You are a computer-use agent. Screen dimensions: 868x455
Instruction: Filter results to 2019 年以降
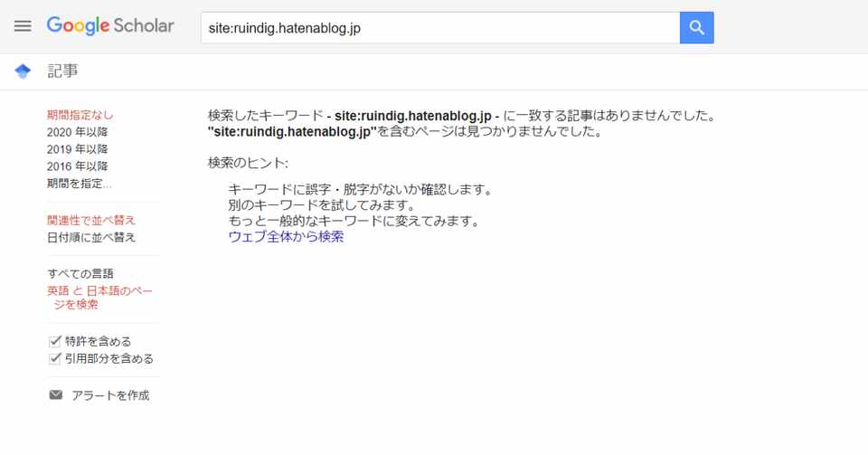click(78, 149)
